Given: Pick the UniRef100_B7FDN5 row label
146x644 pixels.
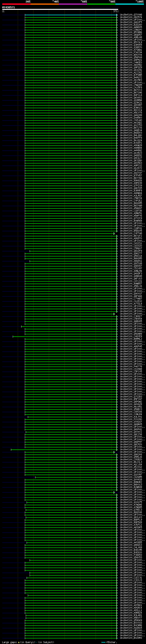Looking at the screenshot, I should click(x=131, y=75).
